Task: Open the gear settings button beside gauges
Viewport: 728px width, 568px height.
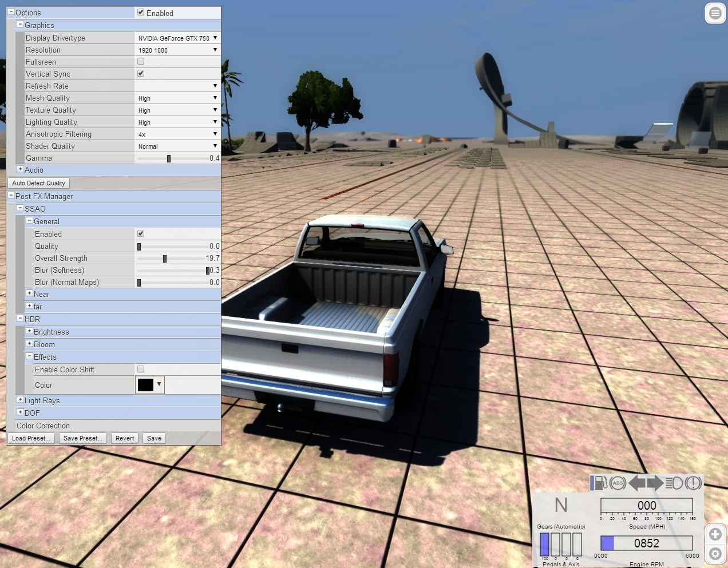Action: point(715,554)
